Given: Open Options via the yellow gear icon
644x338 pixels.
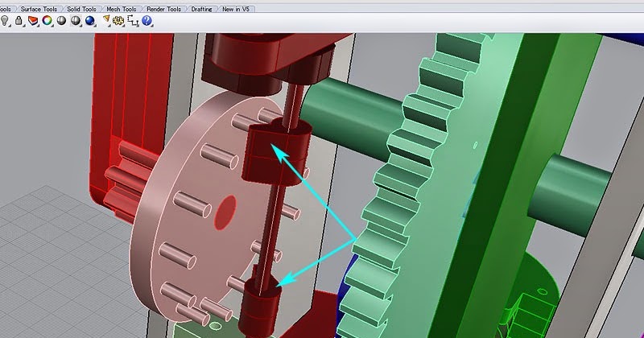Looking at the screenshot, I should click(x=118, y=21).
